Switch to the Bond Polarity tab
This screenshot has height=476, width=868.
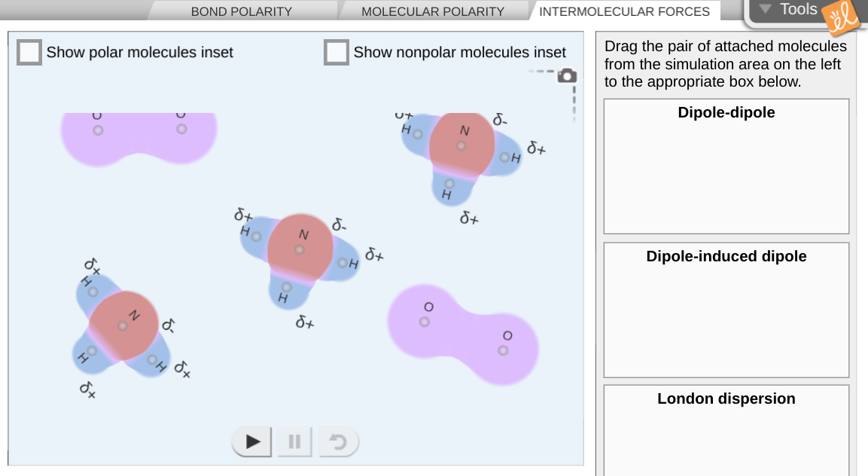coord(241,11)
